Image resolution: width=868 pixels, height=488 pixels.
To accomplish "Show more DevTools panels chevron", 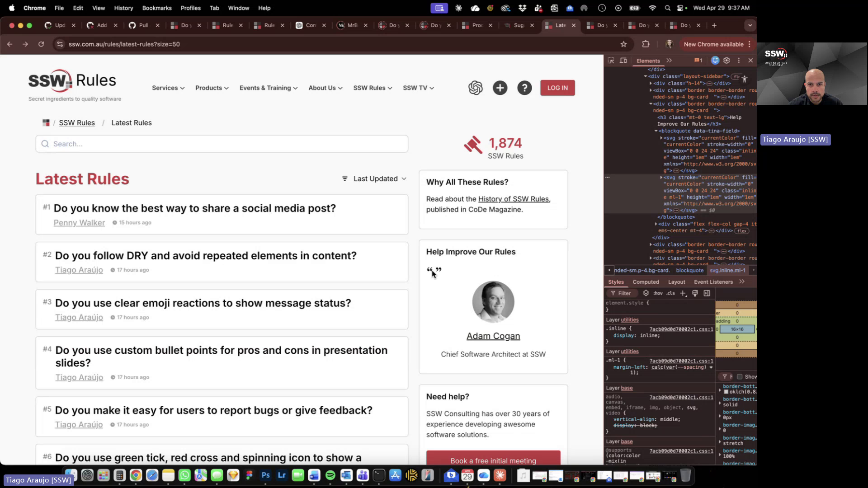I will 669,61.
